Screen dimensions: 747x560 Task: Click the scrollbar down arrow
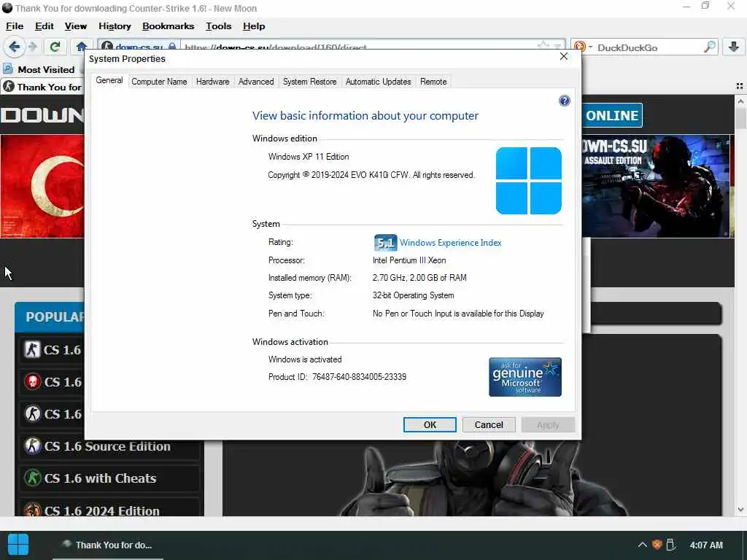(741, 510)
